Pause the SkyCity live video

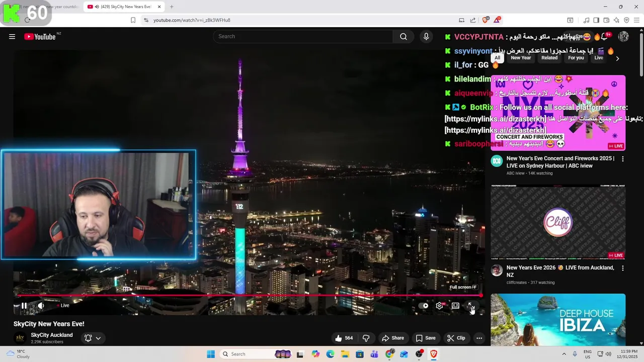tap(24, 305)
